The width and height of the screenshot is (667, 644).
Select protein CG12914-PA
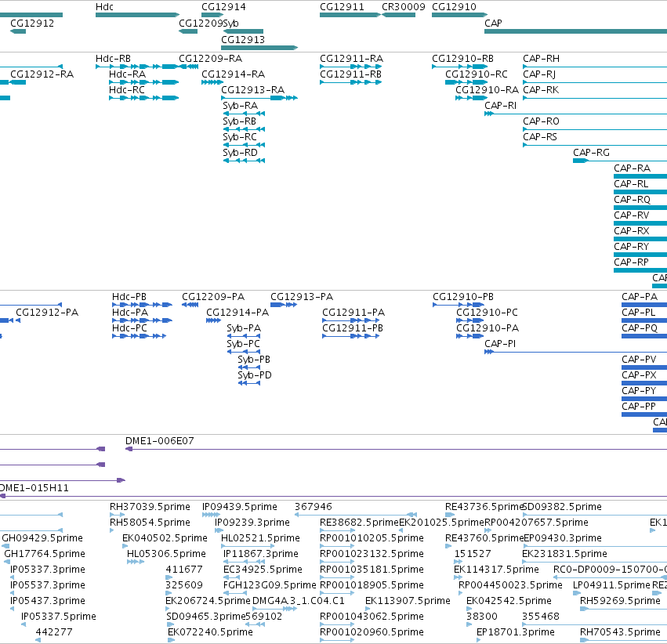213,320
